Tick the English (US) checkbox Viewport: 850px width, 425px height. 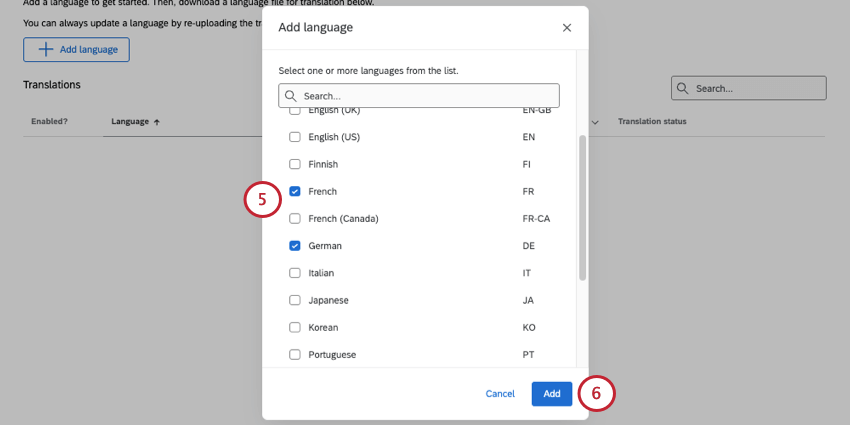pos(295,137)
